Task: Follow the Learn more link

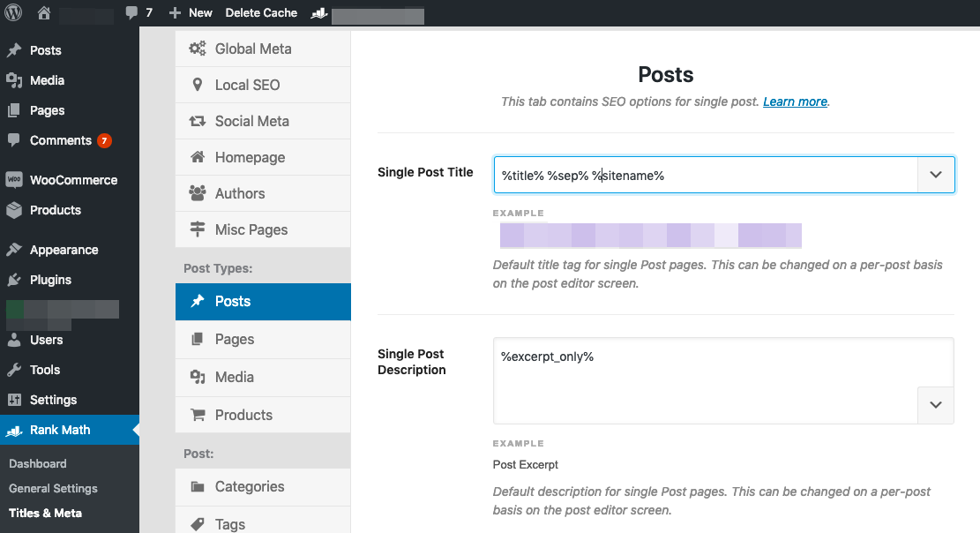Action: point(795,101)
